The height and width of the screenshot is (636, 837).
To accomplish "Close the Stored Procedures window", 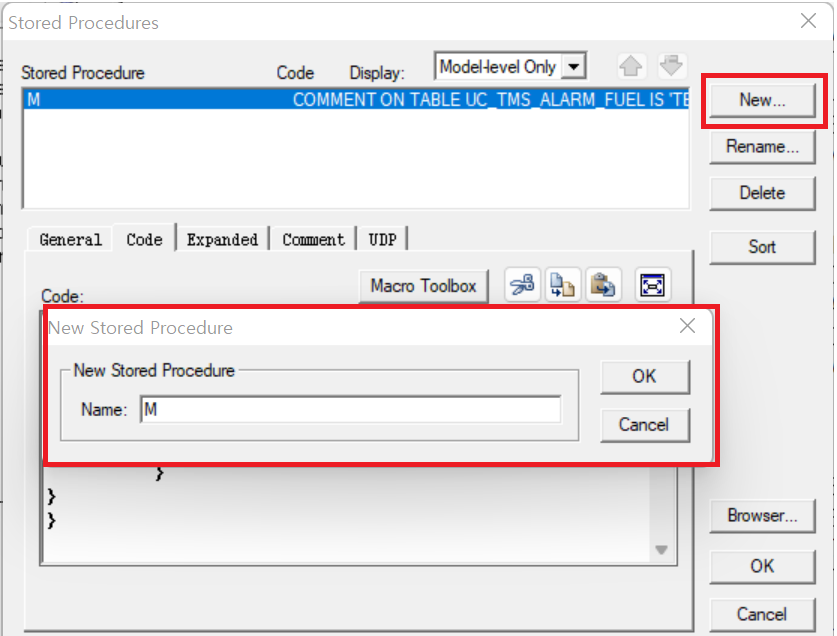I will [x=809, y=21].
